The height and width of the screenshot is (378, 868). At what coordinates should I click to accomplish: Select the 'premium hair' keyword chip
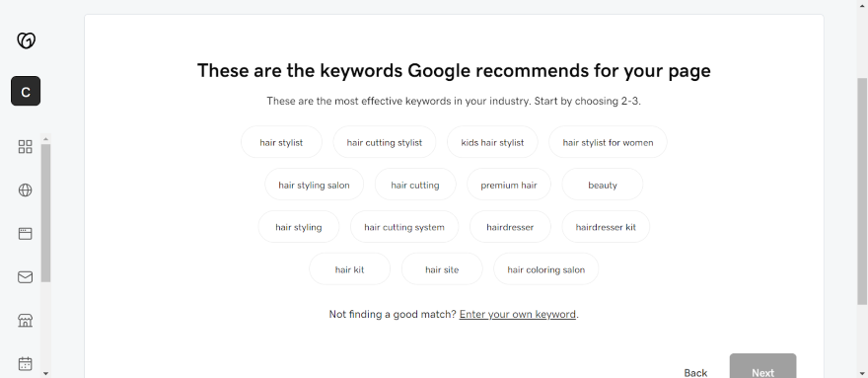[509, 186]
